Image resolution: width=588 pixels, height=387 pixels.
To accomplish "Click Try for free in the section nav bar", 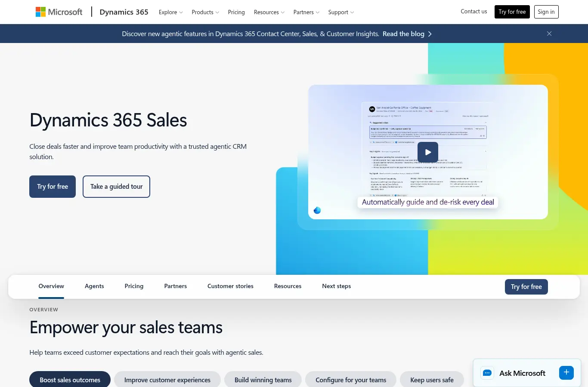I will (526, 287).
